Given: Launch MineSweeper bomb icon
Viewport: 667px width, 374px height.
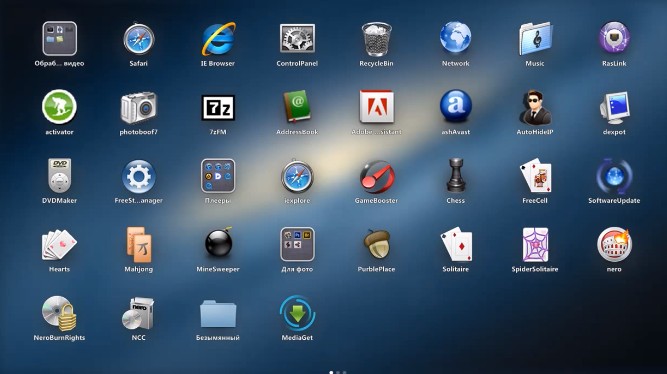Looking at the screenshot, I should point(218,243).
